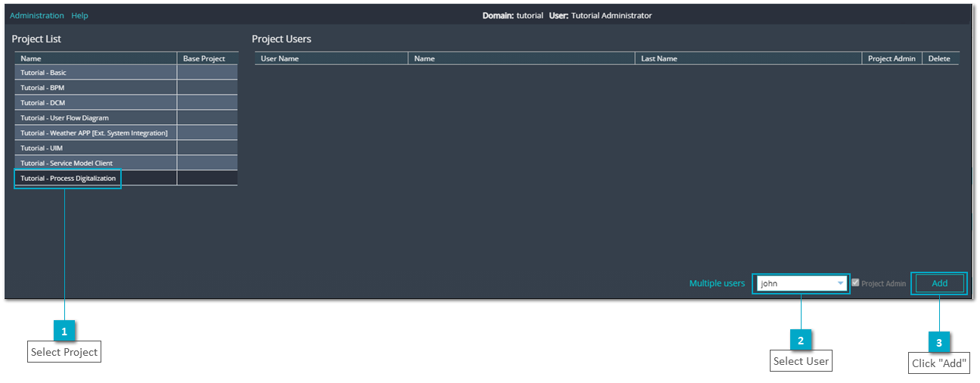980x383 pixels.
Task: Click the Delete column header
Action: pos(941,58)
